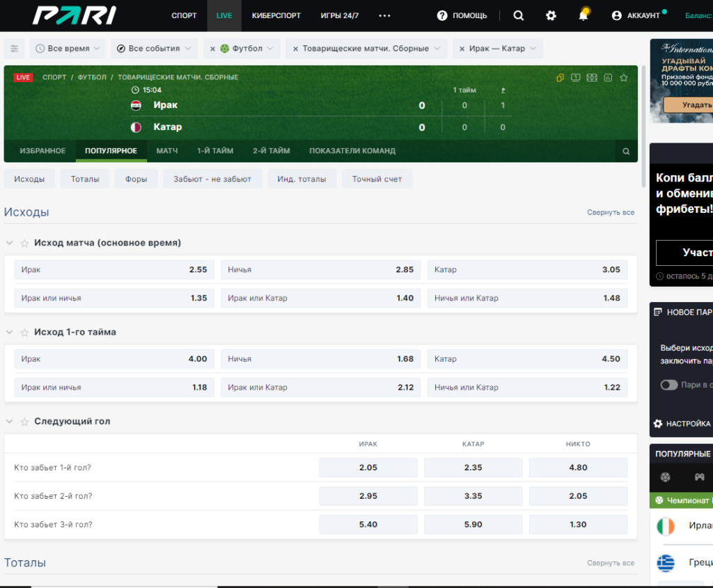Switch to the LIVE menu
This screenshot has height=588, width=713.
coord(224,15)
